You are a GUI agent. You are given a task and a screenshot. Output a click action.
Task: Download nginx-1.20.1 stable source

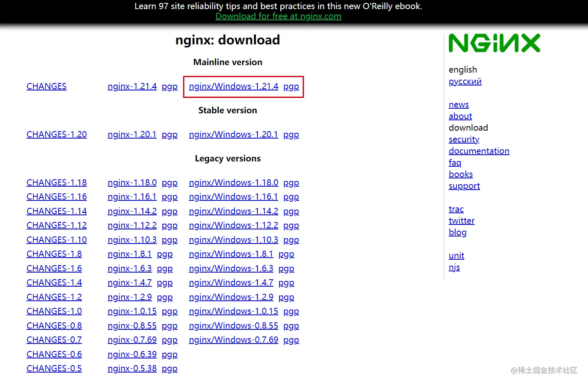pyautogui.click(x=132, y=134)
